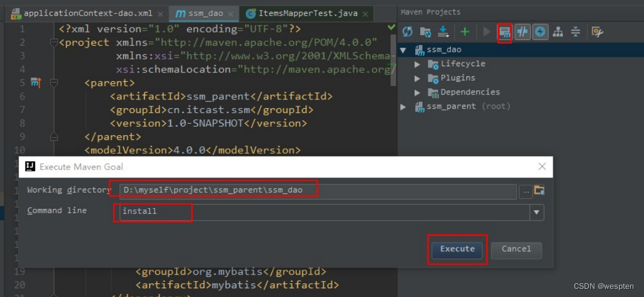The image size is (644, 297).
Task: Click parent POM gutter icon on line 5
Action: tap(36, 83)
